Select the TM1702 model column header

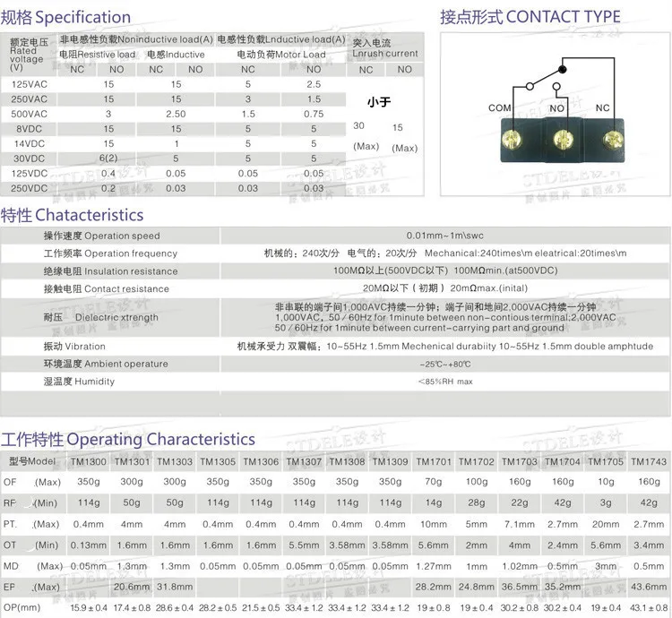477,461
